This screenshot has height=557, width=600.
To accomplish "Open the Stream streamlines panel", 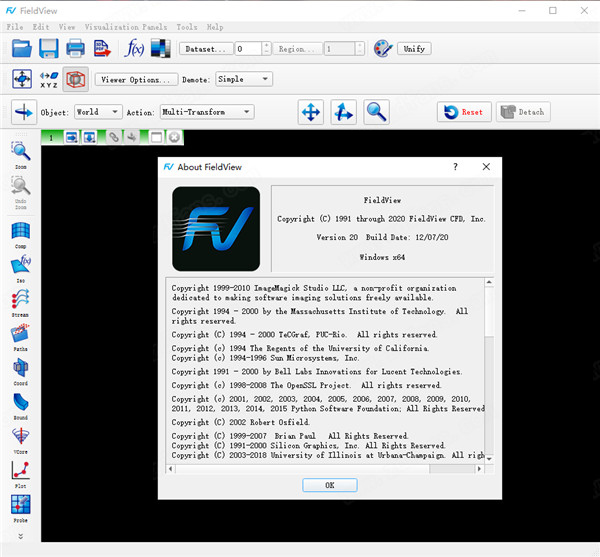I will click(21, 303).
